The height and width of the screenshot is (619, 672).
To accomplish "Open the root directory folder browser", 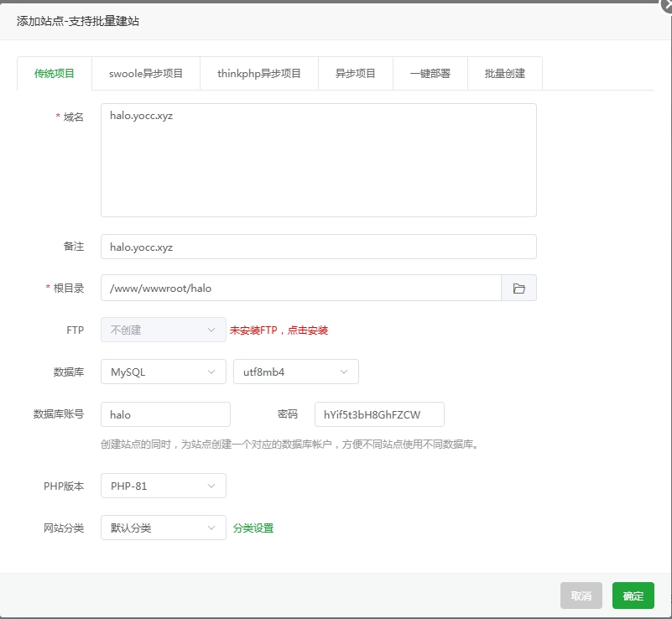I will [519, 288].
